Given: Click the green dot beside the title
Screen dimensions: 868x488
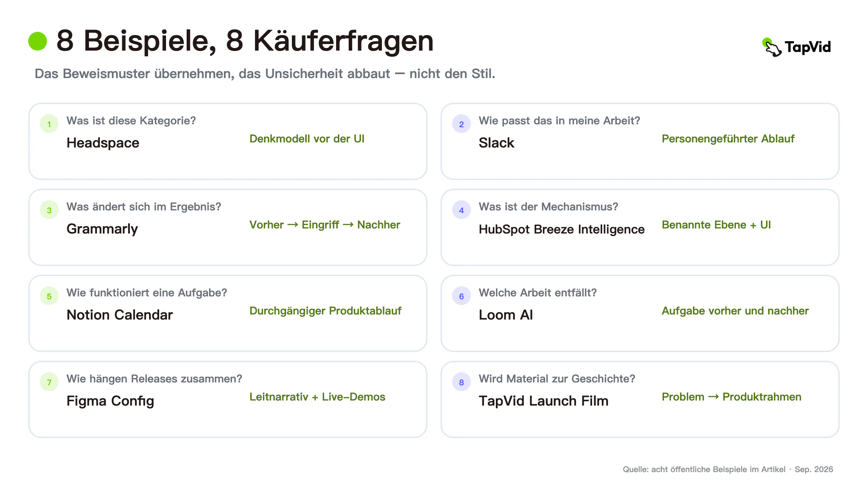Looking at the screenshot, I should (38, 41).
